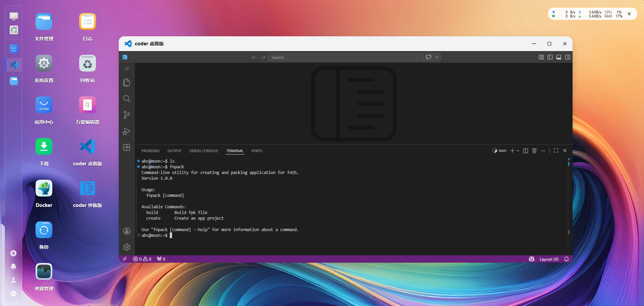Toggle the primary side bar layout button
The width and height of the screenshot is (644, 306).
[x=550, y=57]
